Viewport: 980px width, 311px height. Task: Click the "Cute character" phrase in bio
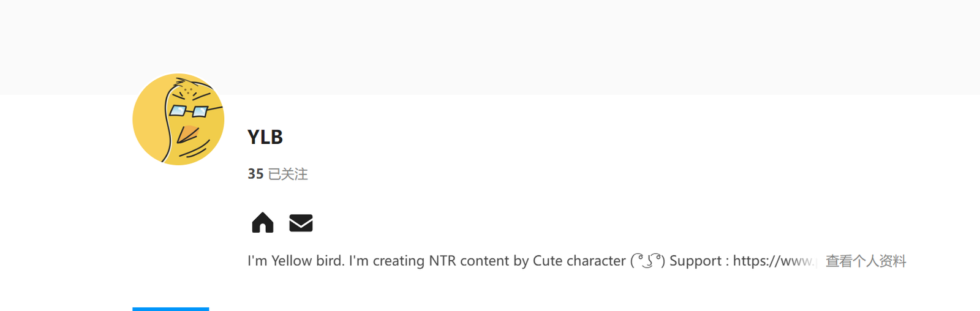(x=579, y=261)
